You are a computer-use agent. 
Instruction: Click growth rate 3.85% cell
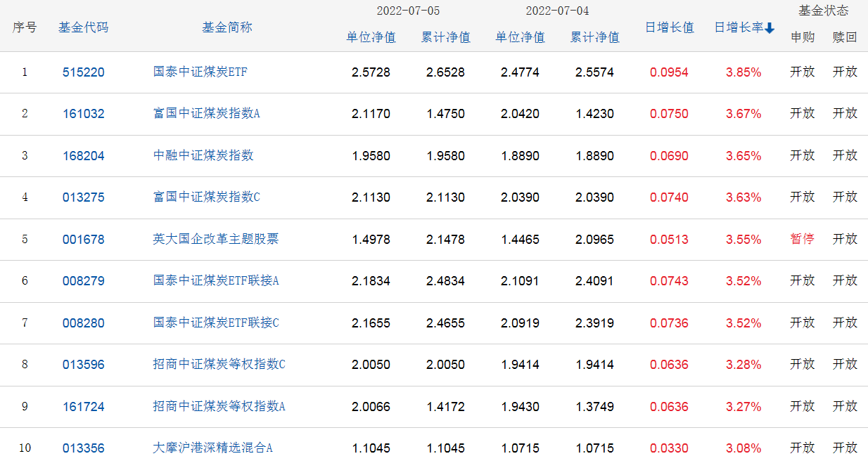point(743,72)
